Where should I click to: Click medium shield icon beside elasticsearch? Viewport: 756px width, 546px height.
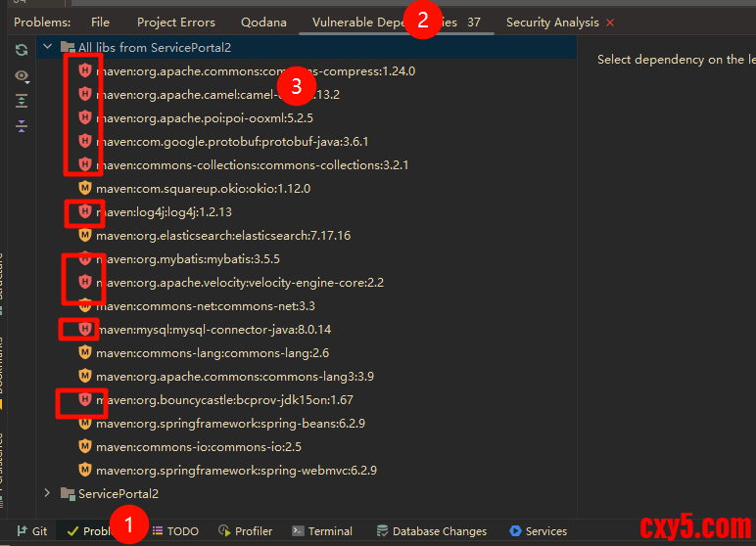tap(85, 236)
